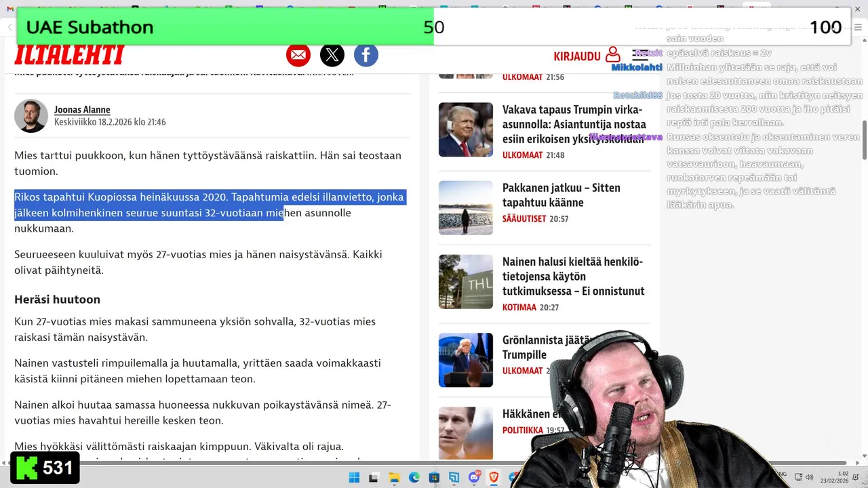Screen dimensions: 868x488
Task: Open the Grönlanti Trump article thumbnail
Action: pos(466,360)
